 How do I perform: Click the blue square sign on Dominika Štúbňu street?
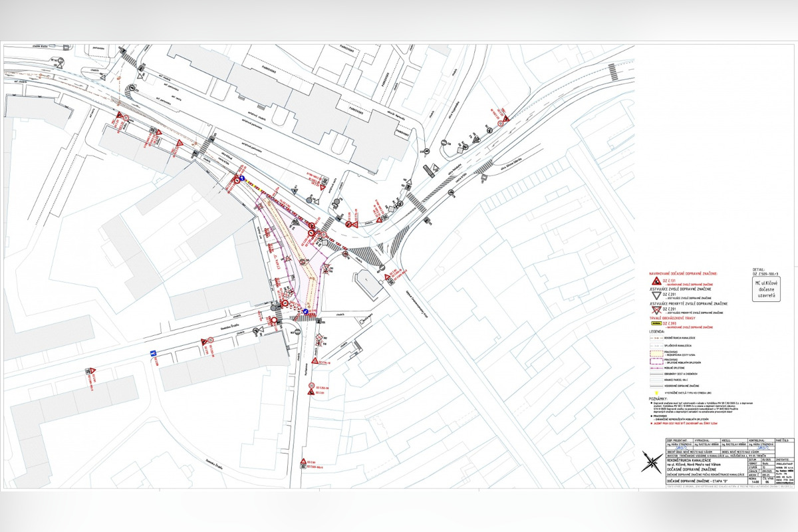click(x=154, y=353)
